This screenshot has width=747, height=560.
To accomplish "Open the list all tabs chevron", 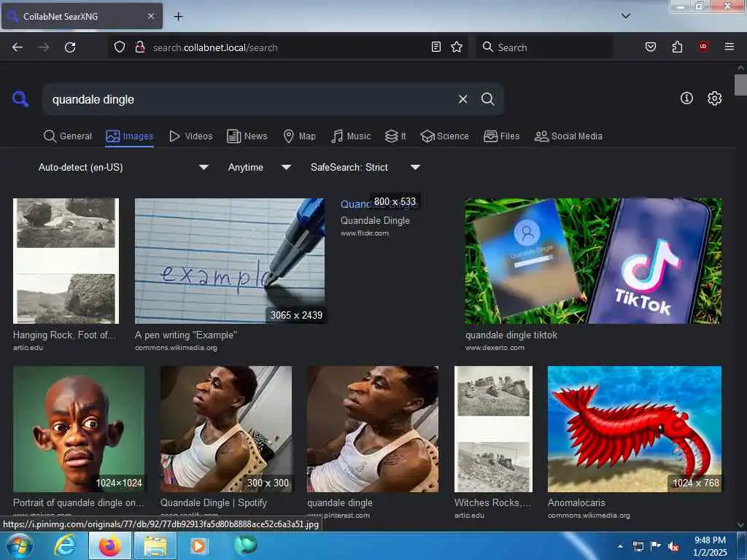I will tap(626, 16).
